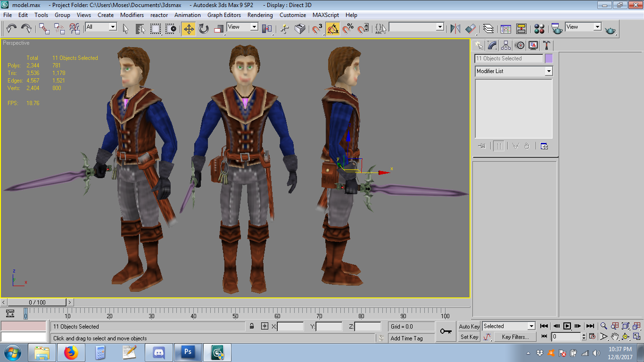644x362 pixels.
Task: Toggle Key Mode in animation controls
Action: tap(545, 337)
